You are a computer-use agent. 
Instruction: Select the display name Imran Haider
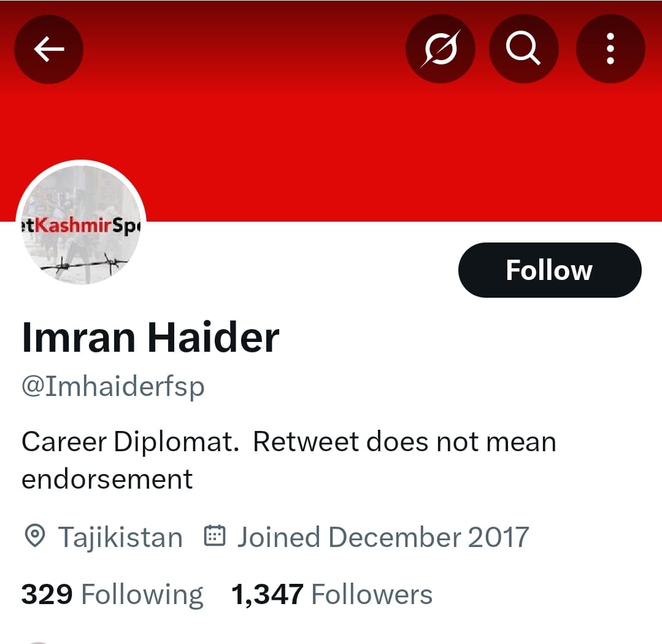pyautogui.click(x=150, y=337)
